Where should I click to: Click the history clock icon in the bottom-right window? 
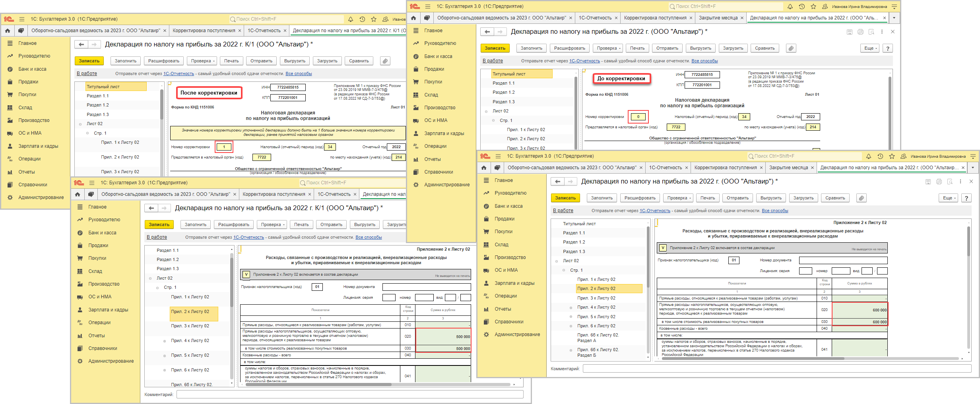click(880, 156)
